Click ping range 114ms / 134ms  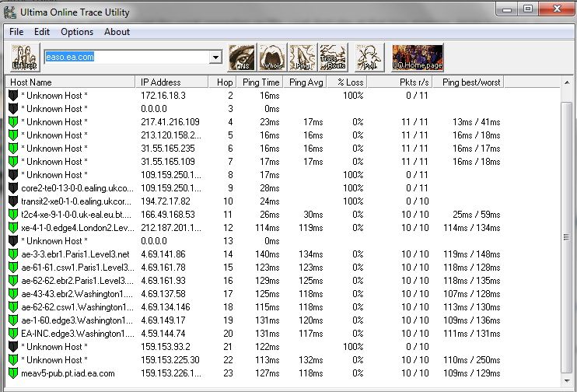tap(472, 228)
